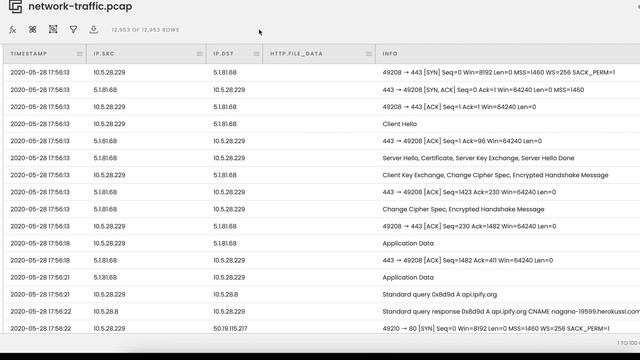The width and height of the screenshot is (640, 360).
Task: Select '443 → 49208 [ACK] Seq=1 Ack=96' cell
Action: pos(462,141)
